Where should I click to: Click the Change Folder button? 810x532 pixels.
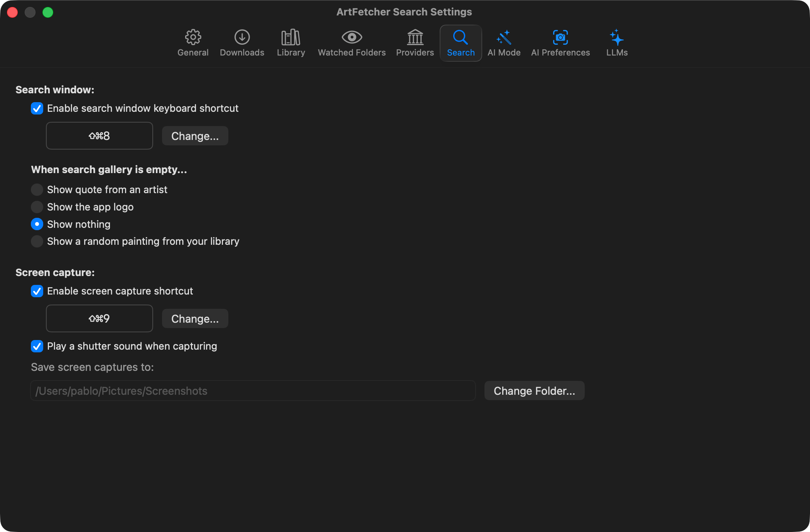534,391
